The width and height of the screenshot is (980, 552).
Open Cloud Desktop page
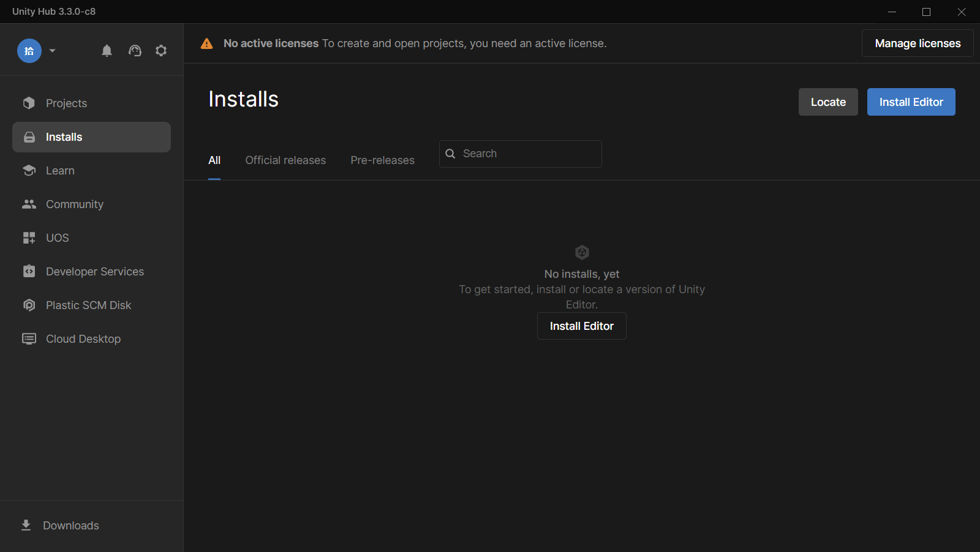91,338
